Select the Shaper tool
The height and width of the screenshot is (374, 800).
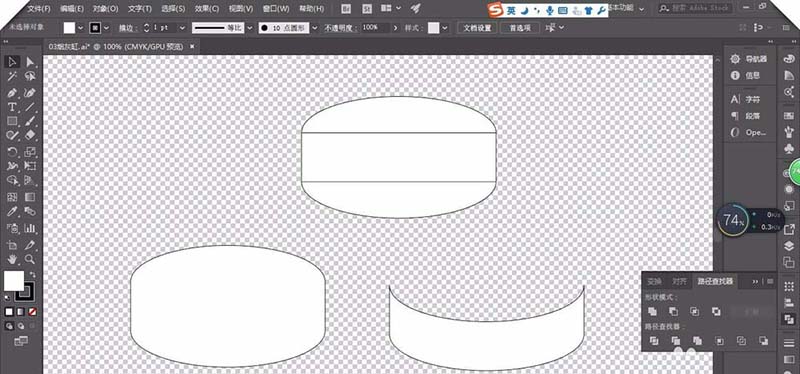(12, 135)
